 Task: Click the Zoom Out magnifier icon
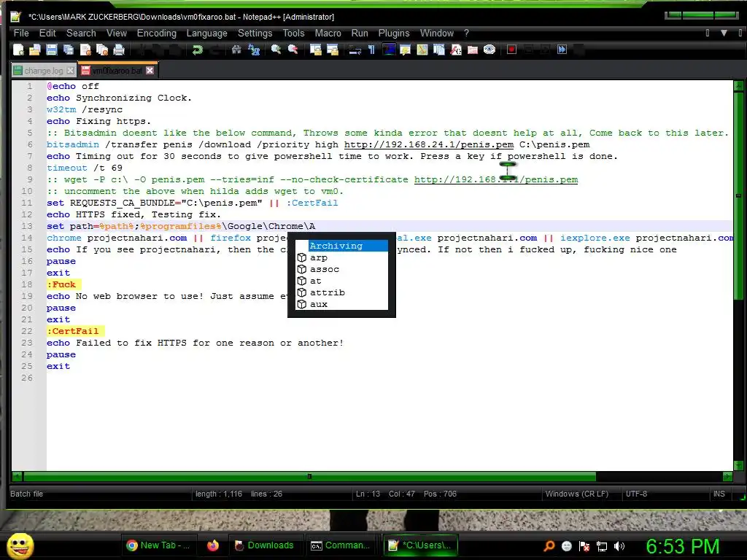tap(293, 50)
